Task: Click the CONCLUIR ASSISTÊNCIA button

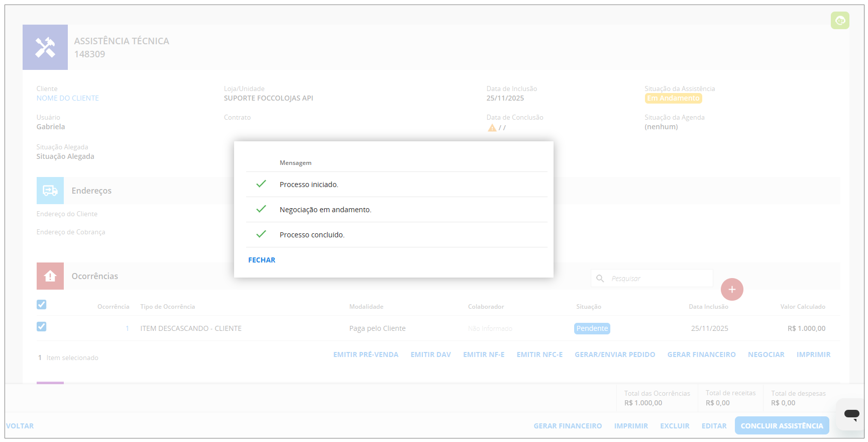Action: pyautogui.click(x=782, y=426)
